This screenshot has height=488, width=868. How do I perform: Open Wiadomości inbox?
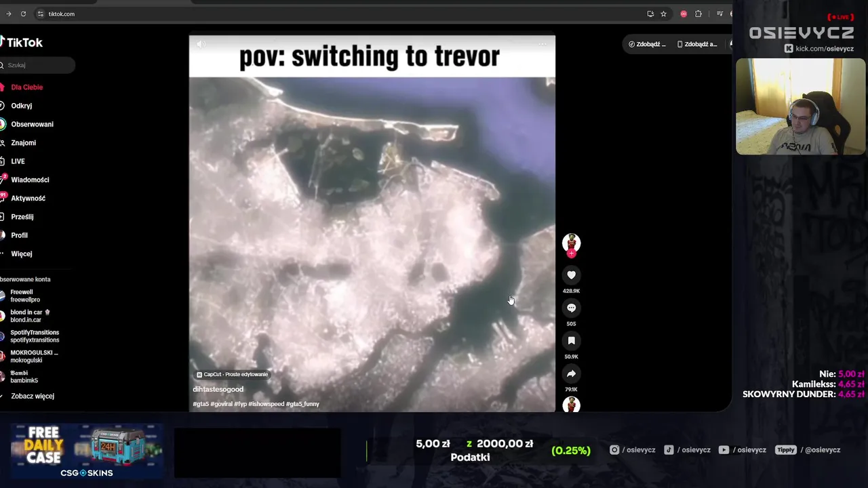30,180
